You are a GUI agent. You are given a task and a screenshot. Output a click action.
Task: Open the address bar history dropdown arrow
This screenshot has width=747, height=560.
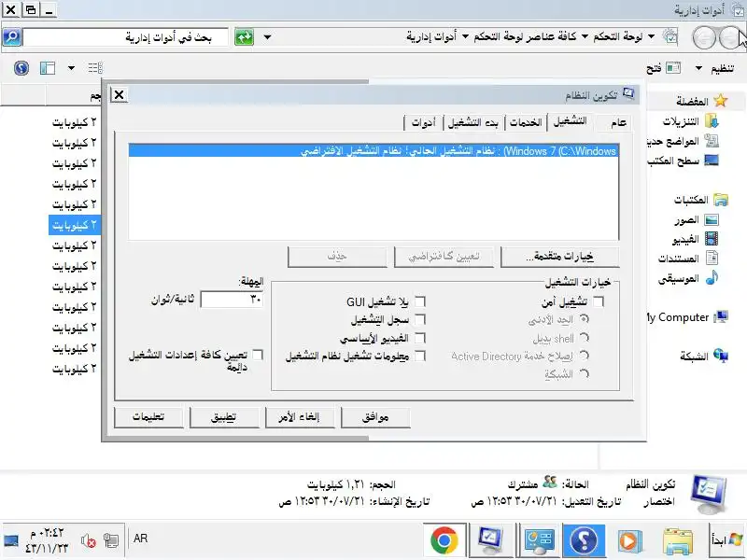[x=267, y=37]
